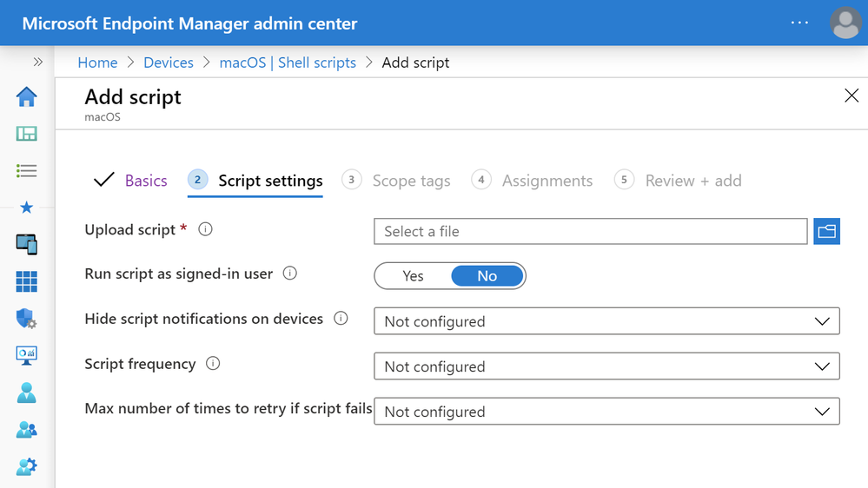Go to the Scope tags step

(396, 181)
